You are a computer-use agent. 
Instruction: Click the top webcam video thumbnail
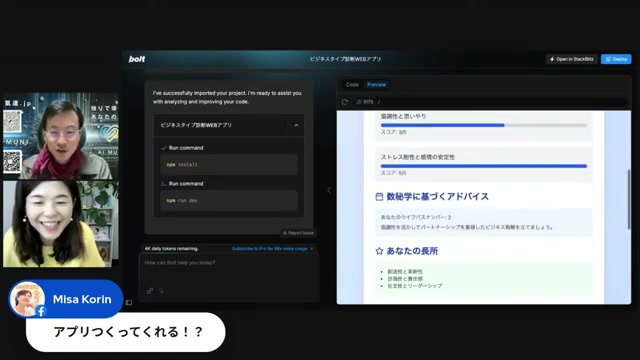coord(61,136)
